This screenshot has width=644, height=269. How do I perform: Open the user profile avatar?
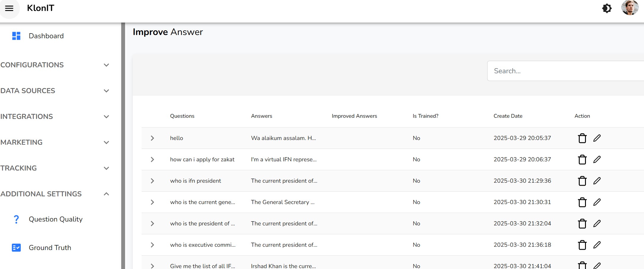[629, 8]
